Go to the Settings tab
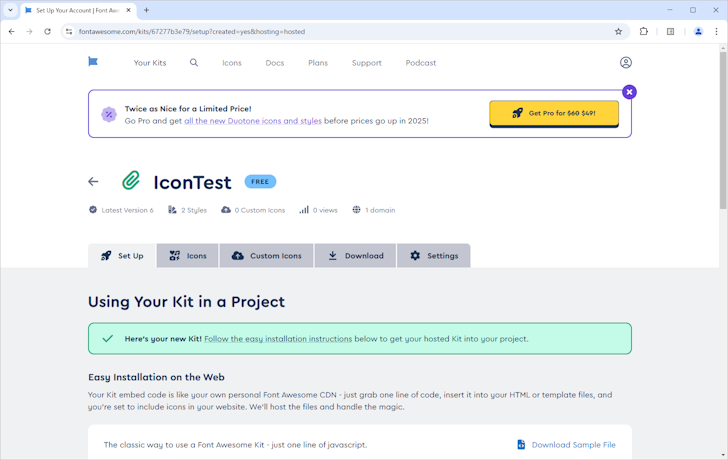 click(x=433, y=256)
